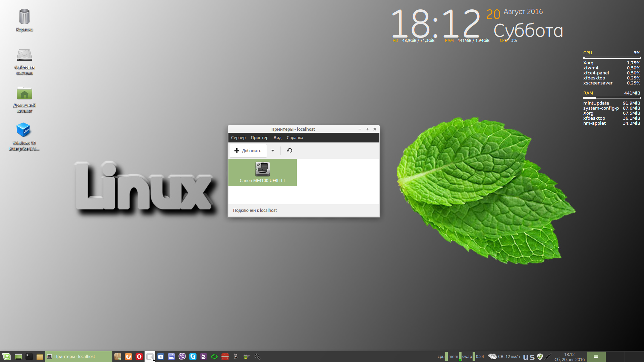Open Skype from the taskbar

click(x=193, y=357)
